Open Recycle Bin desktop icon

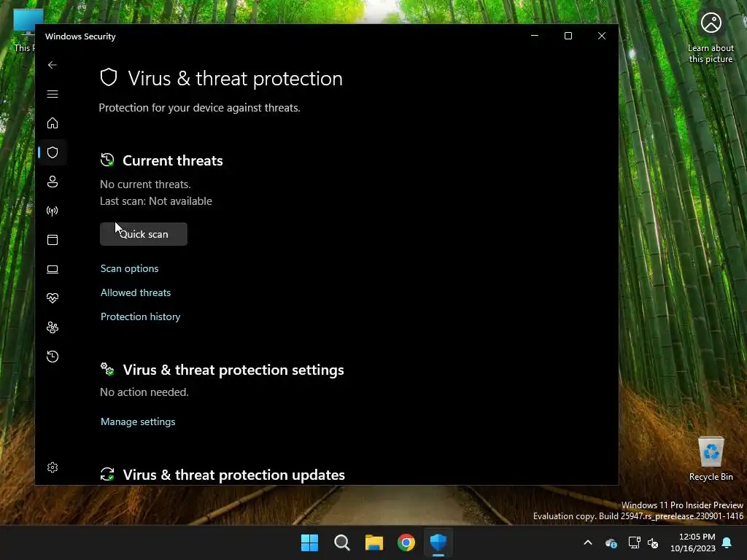click(x=711, y=459)
